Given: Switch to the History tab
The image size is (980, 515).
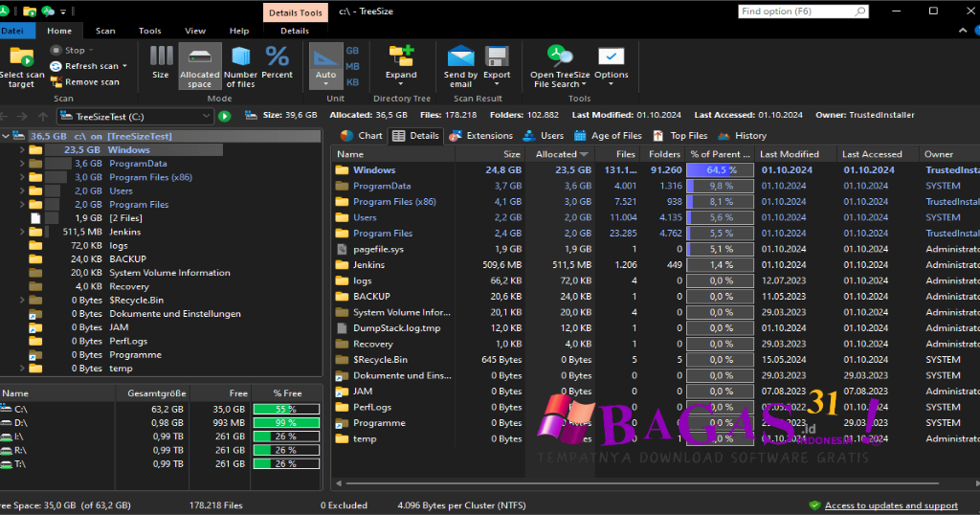Looking at the screenshot, I should point(743,136).
